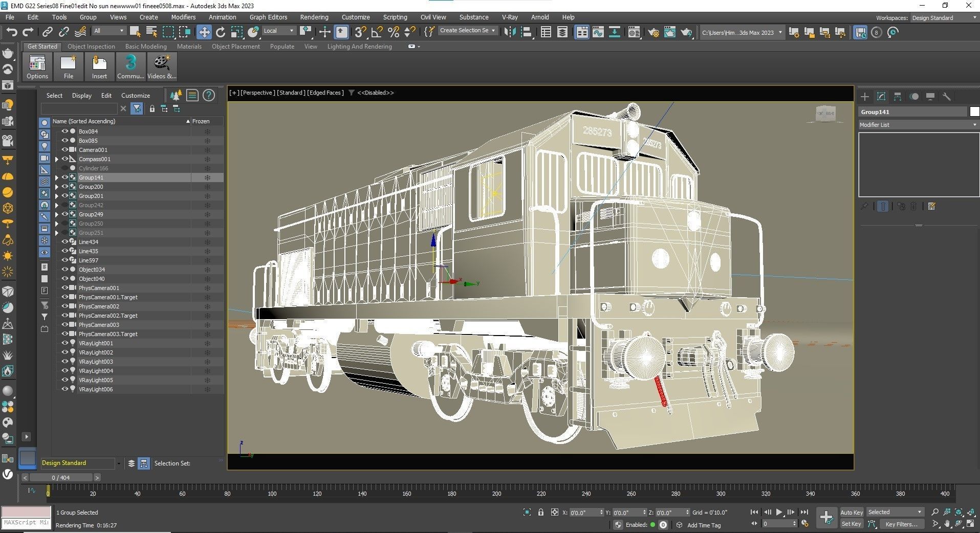Click the Insert ribbon button
This screenshot has height=533, width=980.
point(99,67)
